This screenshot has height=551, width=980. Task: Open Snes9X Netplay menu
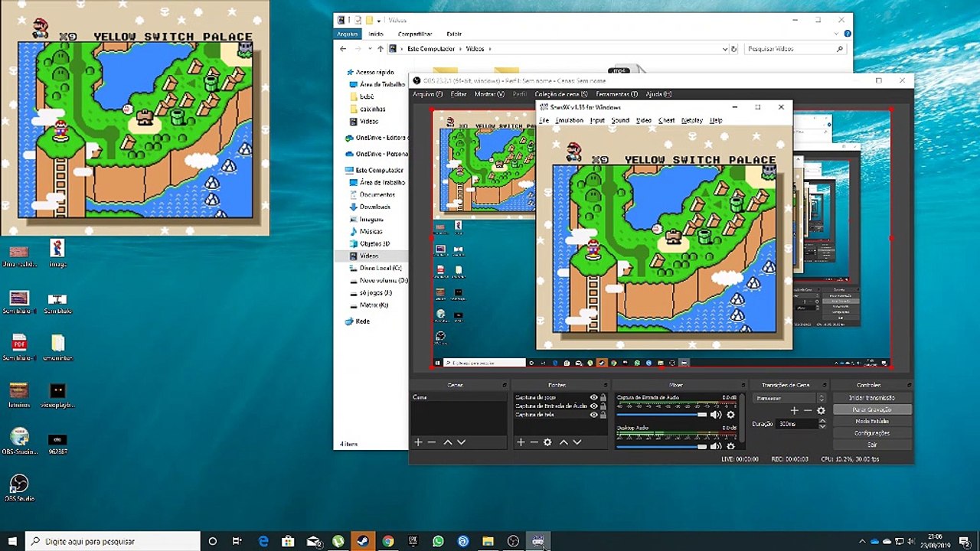click(x=692, y=120)
